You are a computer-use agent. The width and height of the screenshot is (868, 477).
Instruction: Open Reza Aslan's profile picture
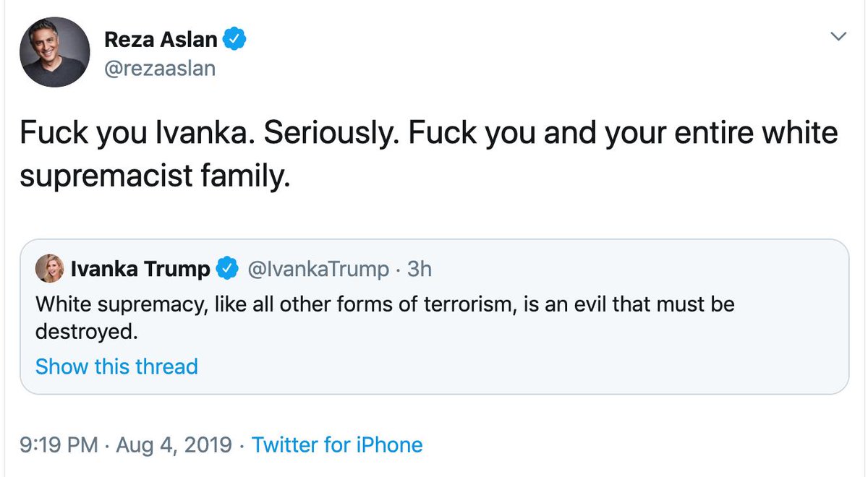pyautogui.click(x=55, y=53)
